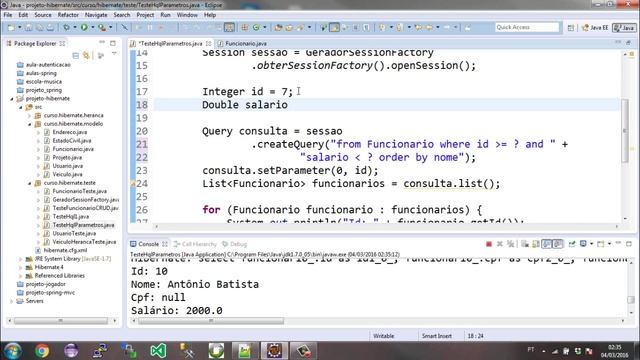Viewport: 640px width, 360px height.
Task: Click the editor vertical scrollbar
Action: click(625, 130)
